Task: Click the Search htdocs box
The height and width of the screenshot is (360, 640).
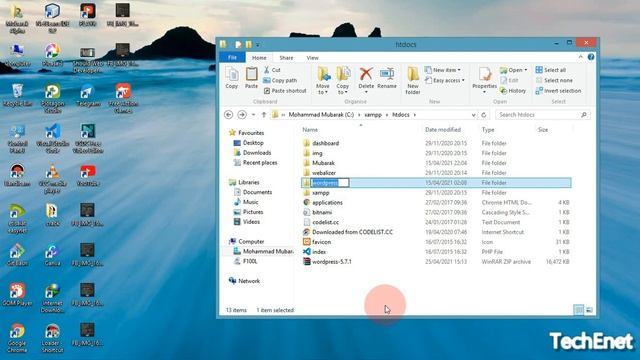Action: tap(542, 115)
